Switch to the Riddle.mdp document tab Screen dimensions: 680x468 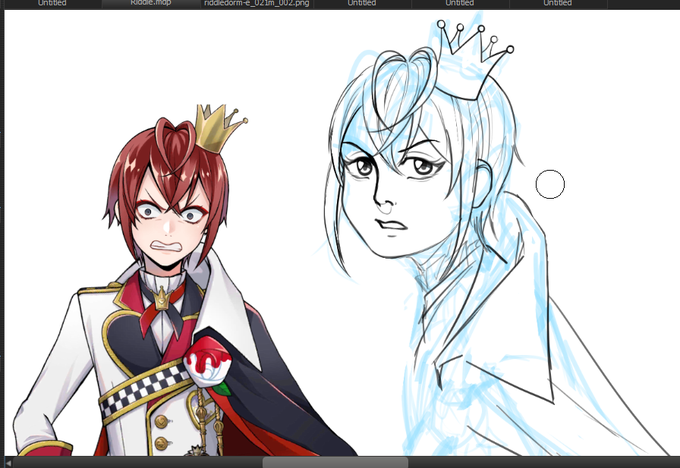click(x=151, y=3)
